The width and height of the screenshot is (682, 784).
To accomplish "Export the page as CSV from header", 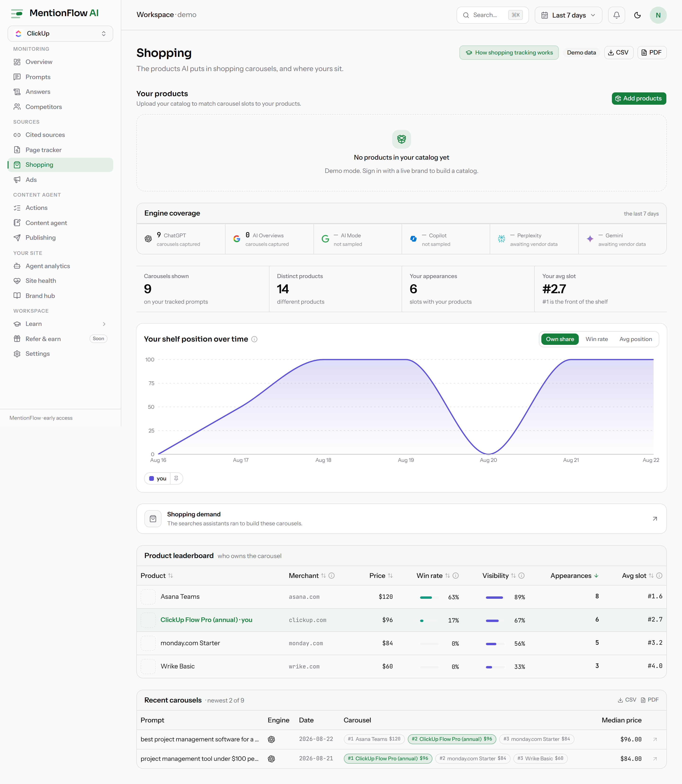I will [619, 53].
